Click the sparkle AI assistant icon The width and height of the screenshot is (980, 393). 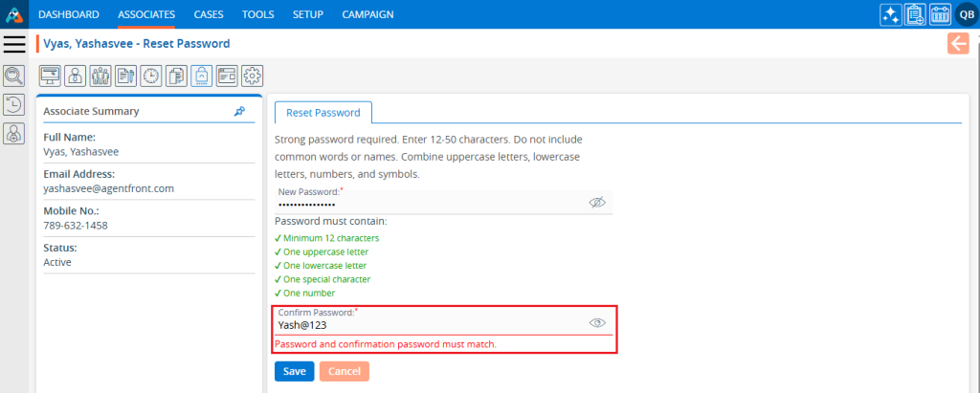[891, 14]
